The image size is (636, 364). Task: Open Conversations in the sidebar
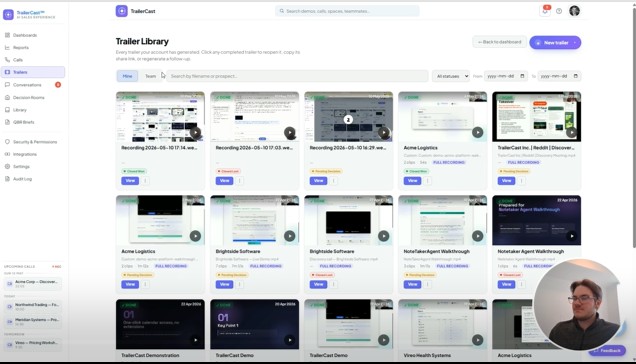click(x=32, y=85)
